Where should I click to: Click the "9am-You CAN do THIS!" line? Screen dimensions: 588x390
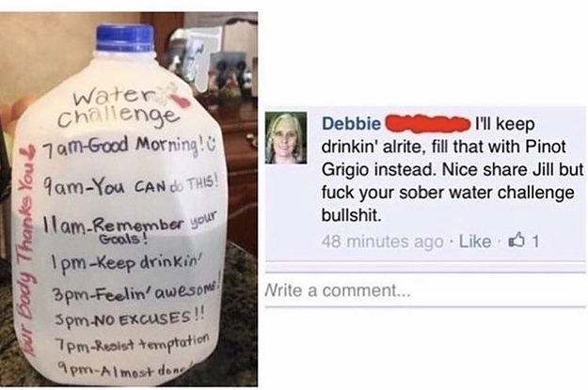click(x=130, y=183)
